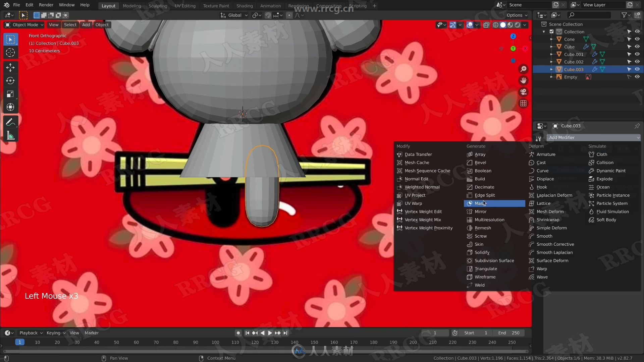Open the Object Mode dropdown
Image resolution: width=644 pixels, height=362 pixels.
24,24
